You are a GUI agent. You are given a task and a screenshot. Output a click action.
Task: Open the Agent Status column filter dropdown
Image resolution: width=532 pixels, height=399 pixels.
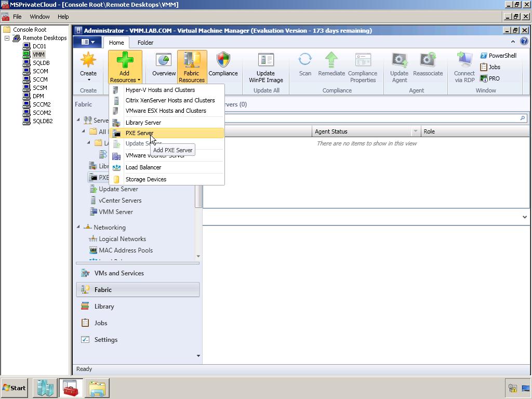point(415,131)
